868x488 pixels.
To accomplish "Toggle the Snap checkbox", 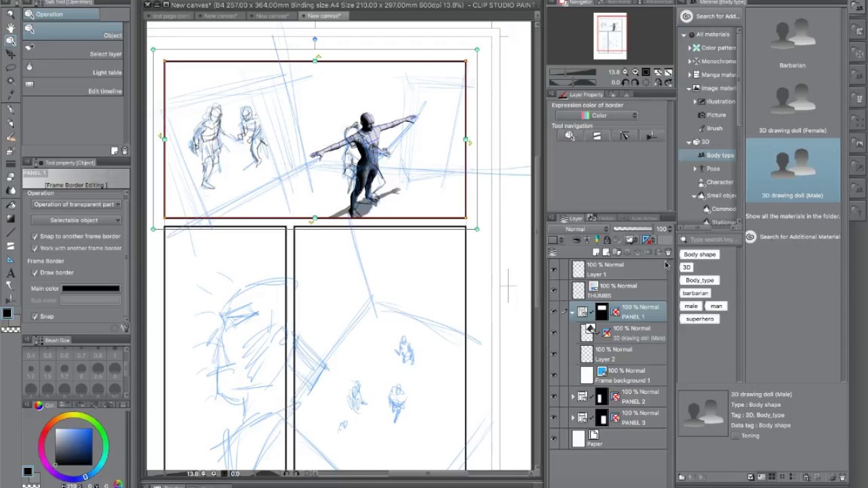I will 35,317.
